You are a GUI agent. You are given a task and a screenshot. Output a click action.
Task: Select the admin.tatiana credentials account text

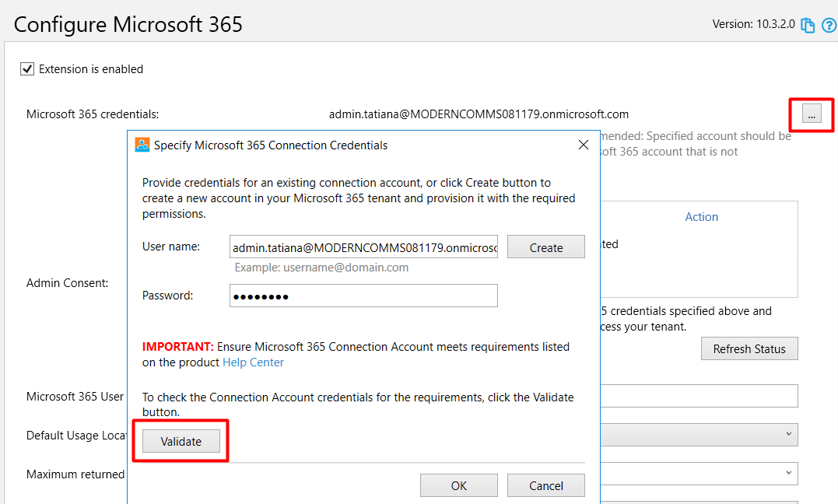click(x=479, y=114)
